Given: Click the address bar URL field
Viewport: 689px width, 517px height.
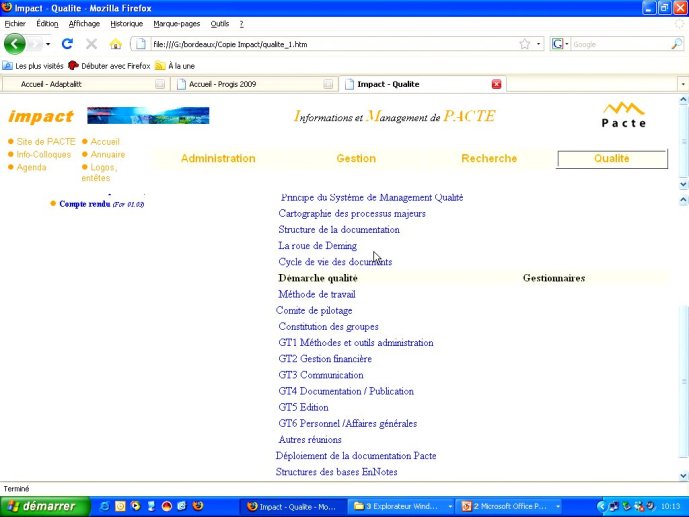Looking at the screenshot, I should 333,44.
